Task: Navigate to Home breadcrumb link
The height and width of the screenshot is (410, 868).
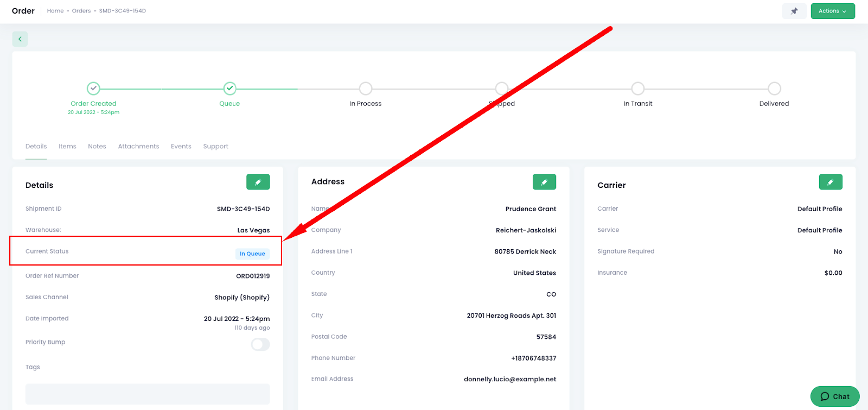Action: [x=55, y=11]
